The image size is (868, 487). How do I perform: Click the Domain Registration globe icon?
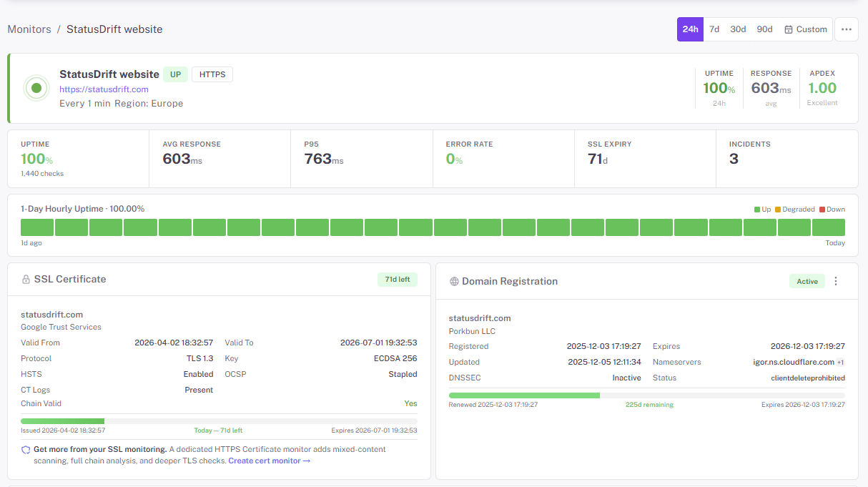454,282
